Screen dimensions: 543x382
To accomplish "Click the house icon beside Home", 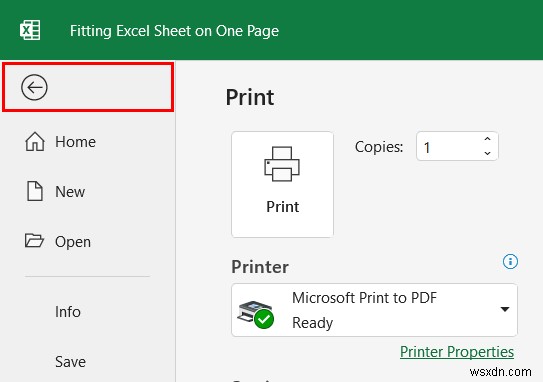I will click(35, 142).
